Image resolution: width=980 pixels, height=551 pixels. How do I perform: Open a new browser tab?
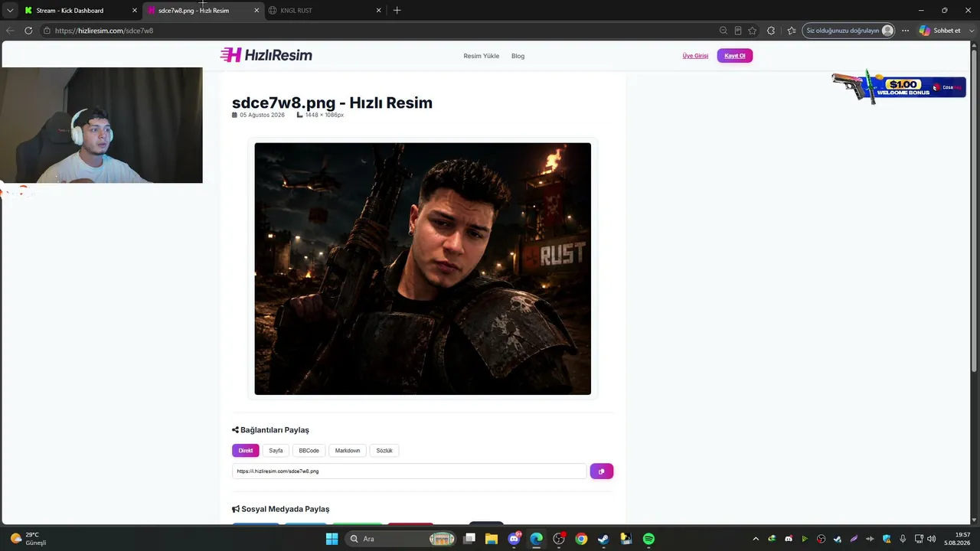point(397,10)
